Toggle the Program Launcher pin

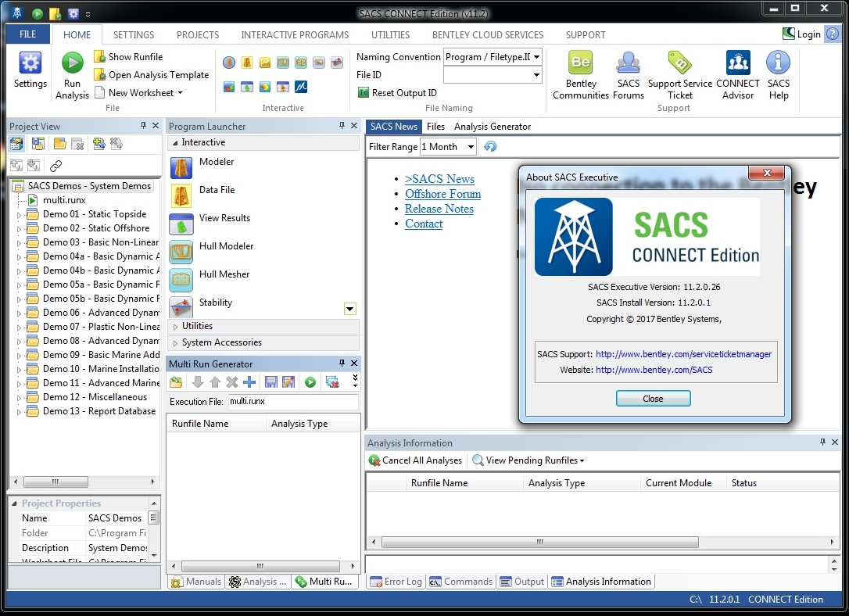[x=342, y=125]
